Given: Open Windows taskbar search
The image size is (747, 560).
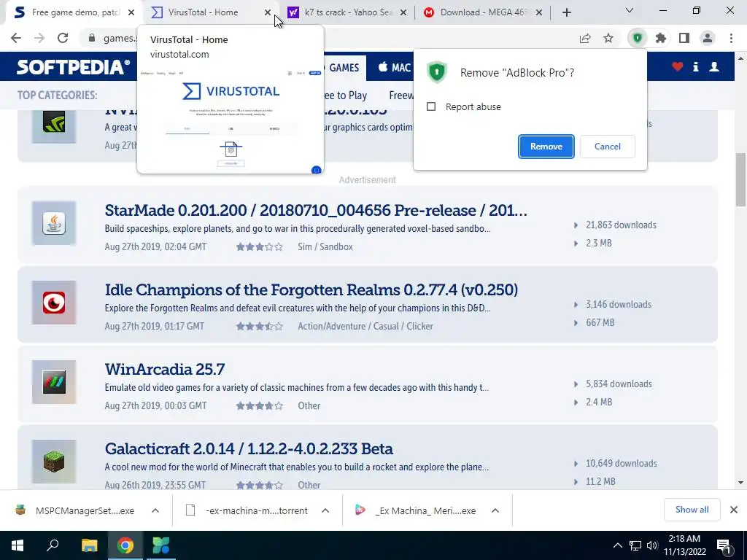Looking at the screenshot, I should 53,545.
